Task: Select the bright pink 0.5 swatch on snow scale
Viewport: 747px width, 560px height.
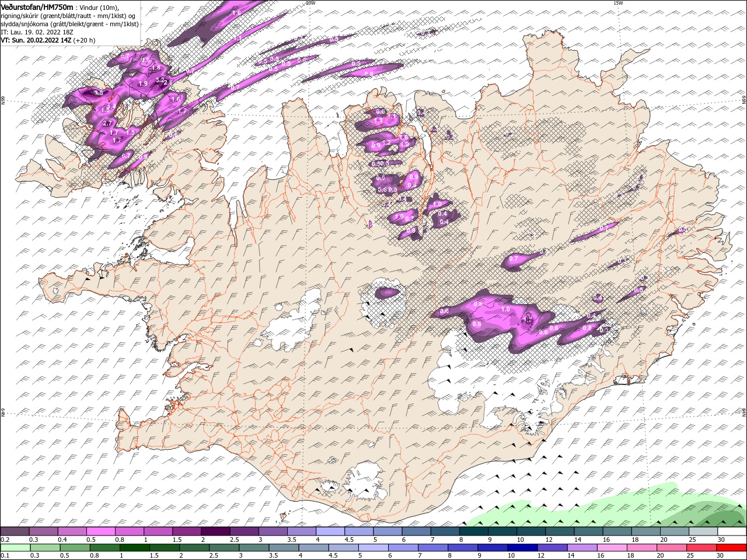Action: (x=101, y=531)
